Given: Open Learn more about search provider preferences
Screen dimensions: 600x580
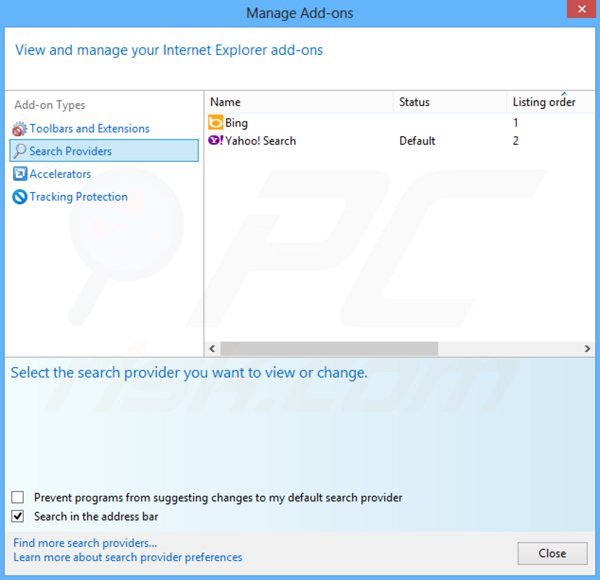Looking at the screenshot, I should click(128, 557).
